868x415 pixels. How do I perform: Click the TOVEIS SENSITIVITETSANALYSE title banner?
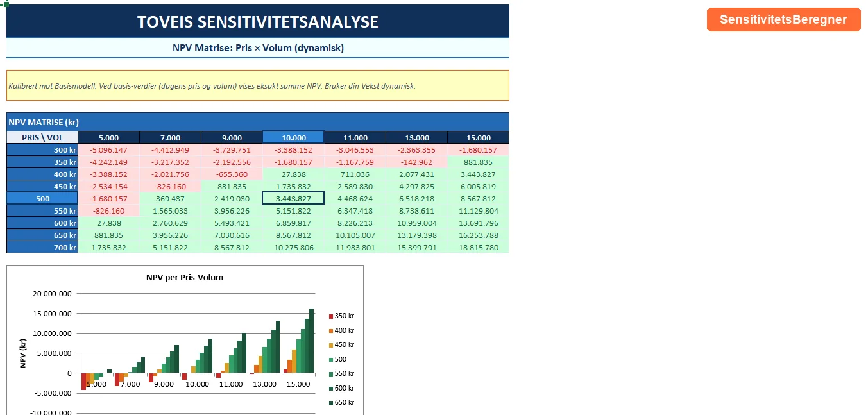tap(258, 21)
